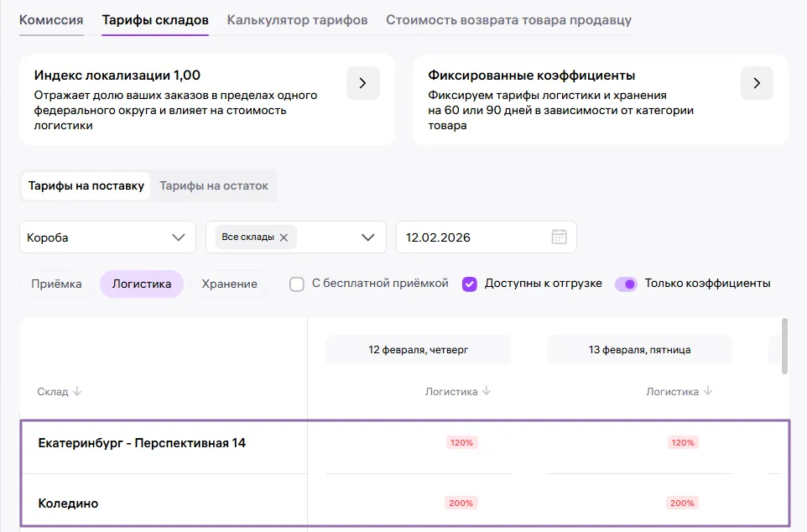The width and height of the screenshot is (807, 532).
Task: Uncheck Доступны к отгрузке checkbox
Action: pos(470,284)
